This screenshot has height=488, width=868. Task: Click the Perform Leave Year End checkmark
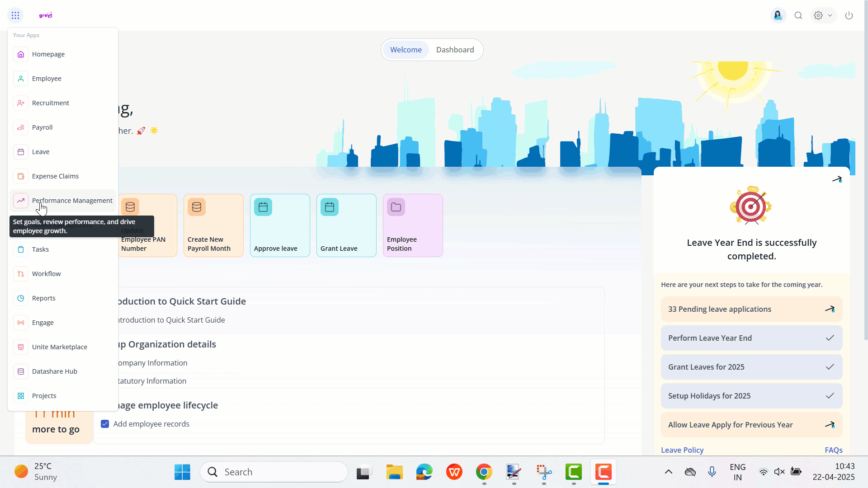click(x=830, y=338)
